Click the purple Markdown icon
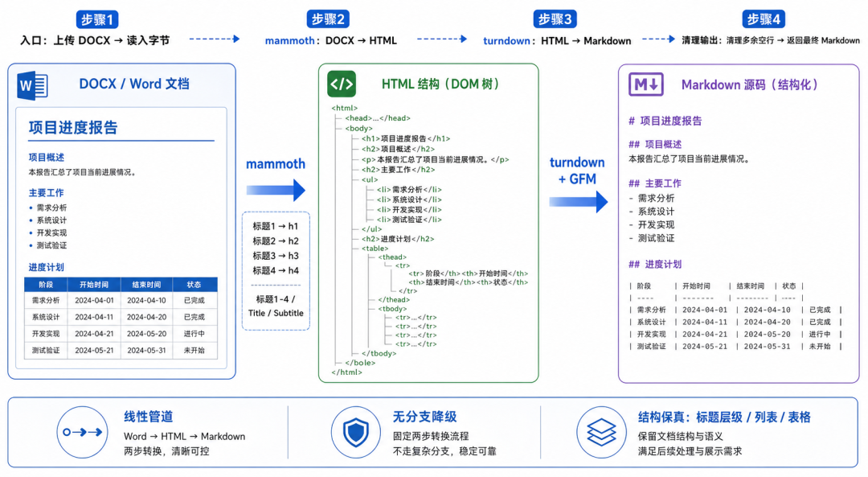The height and width of the screenshot is (477, 868). (x=646, y=84)
